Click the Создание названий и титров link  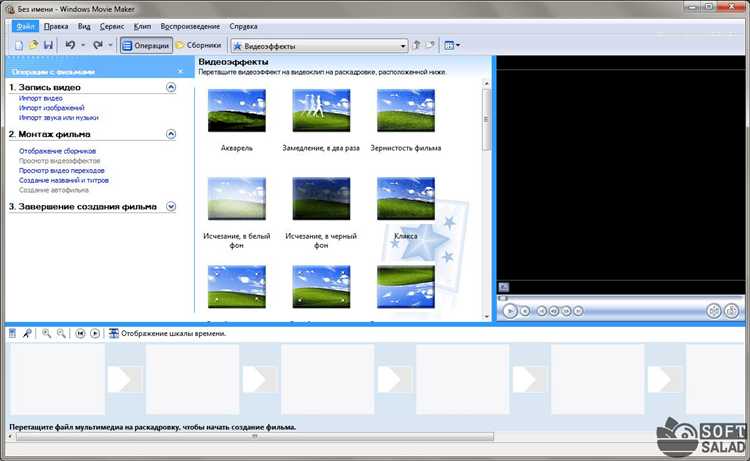tap(64, 180)
